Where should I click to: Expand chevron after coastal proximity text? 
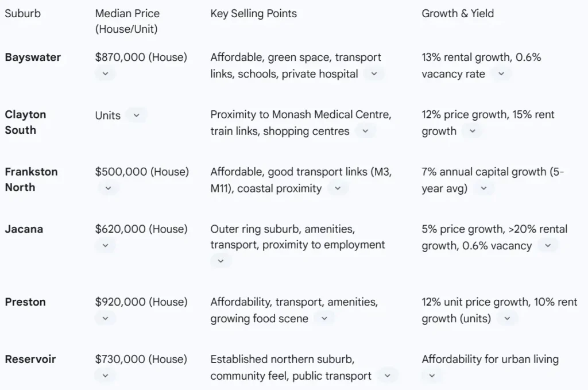[x=338, y=188]
